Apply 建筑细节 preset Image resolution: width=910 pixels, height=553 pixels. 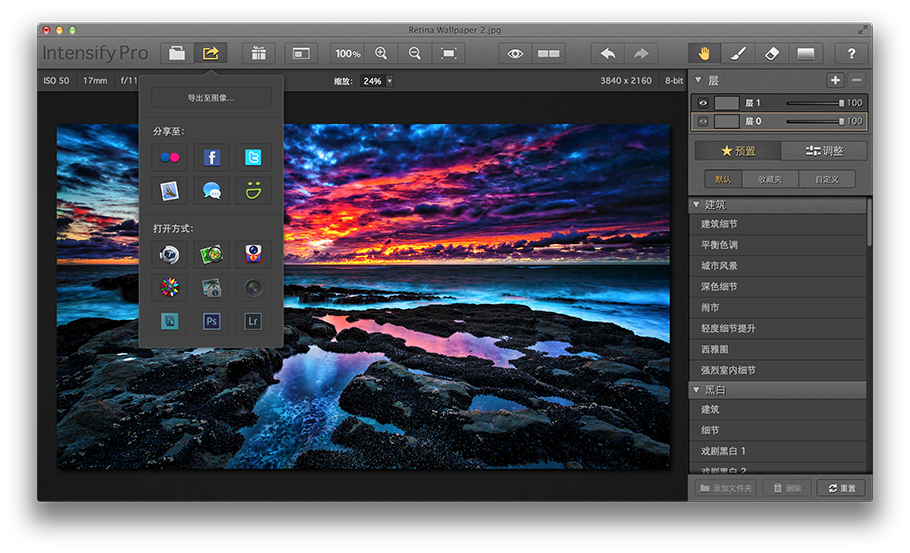tap(778, 224)
